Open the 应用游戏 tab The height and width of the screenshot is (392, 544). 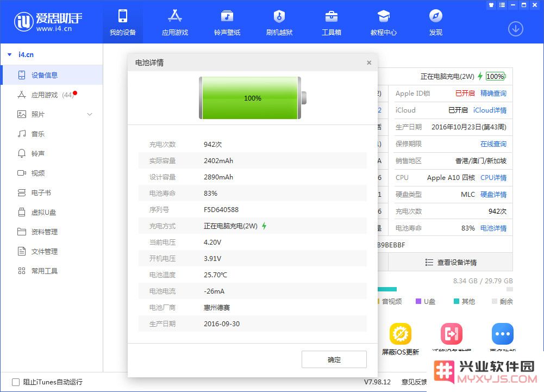coord(175,22)
